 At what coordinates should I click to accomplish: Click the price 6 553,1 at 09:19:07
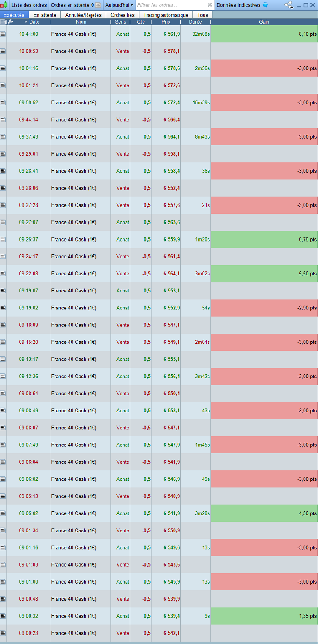[x=172, y=291]
